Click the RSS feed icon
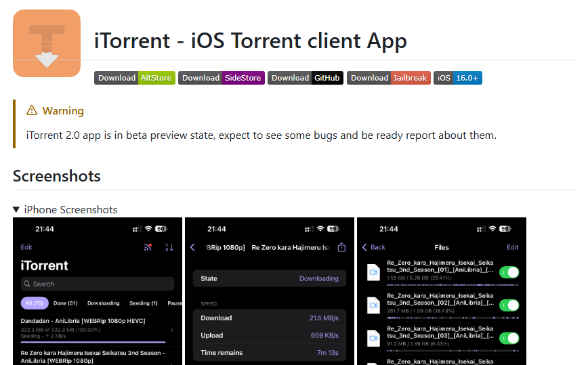588x365 pixels. 148,247
